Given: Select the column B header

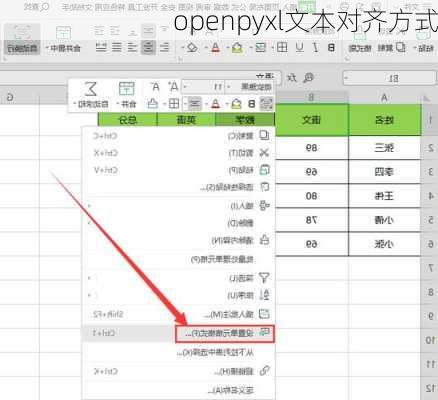Looking at the screenshot, I should coord(311,97).
